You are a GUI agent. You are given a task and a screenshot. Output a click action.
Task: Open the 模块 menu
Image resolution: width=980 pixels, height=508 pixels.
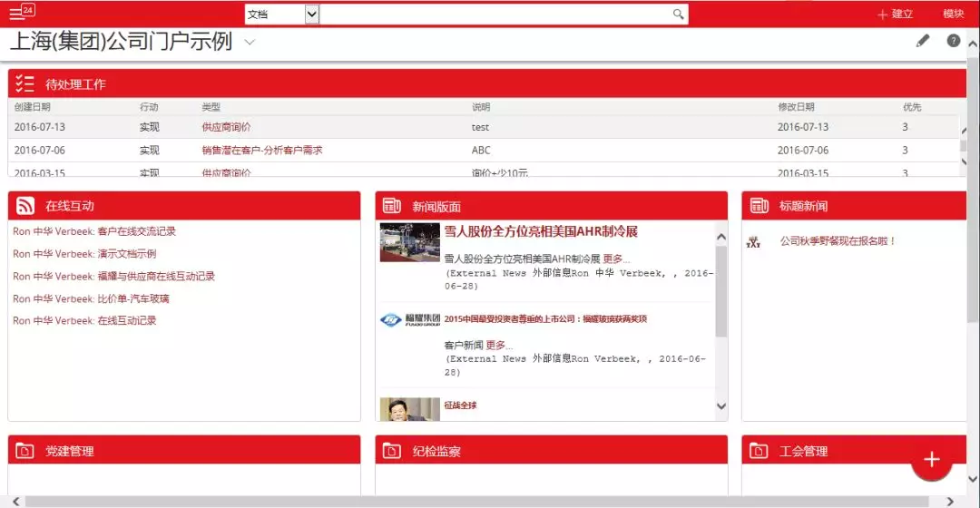[x=953, y=14]
